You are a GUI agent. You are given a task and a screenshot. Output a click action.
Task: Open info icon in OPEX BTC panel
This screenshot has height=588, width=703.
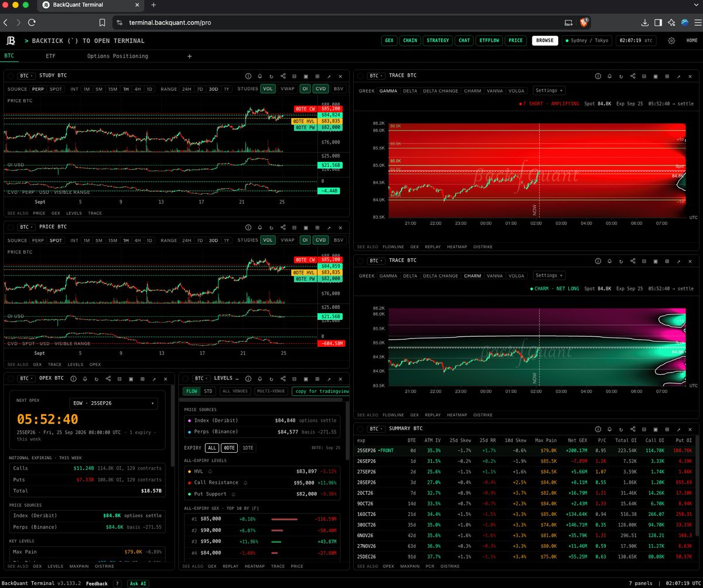[74, 378]
